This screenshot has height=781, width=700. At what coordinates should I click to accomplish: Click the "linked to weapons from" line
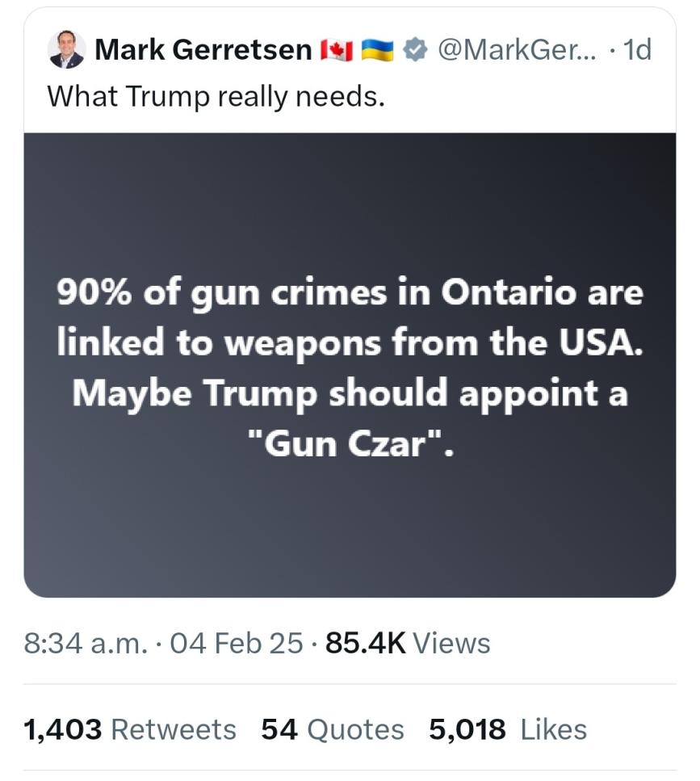click(x=350, y=343)
